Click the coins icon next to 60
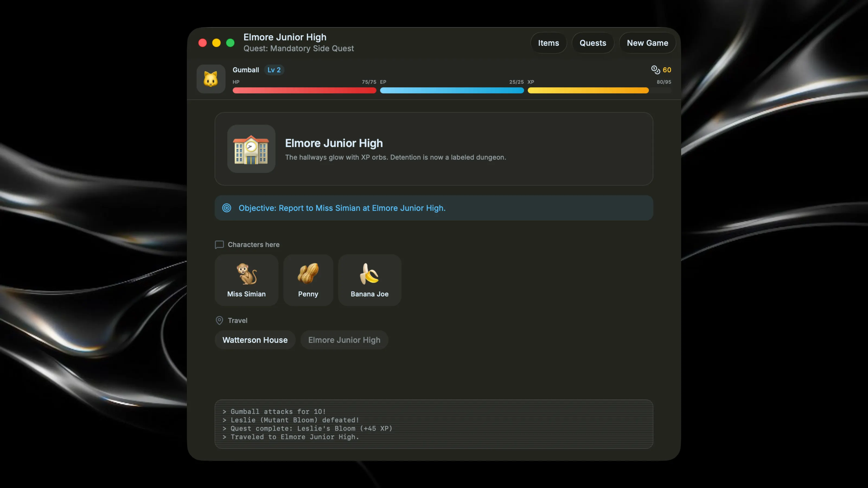Viewport: 868px width, 488px height. 655,70
